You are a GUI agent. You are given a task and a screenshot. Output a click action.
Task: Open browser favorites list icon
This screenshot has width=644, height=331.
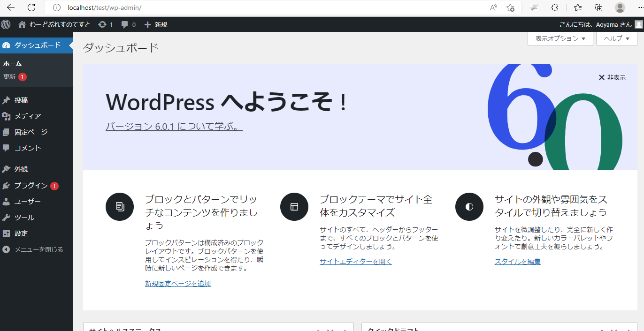click(578, 8)
